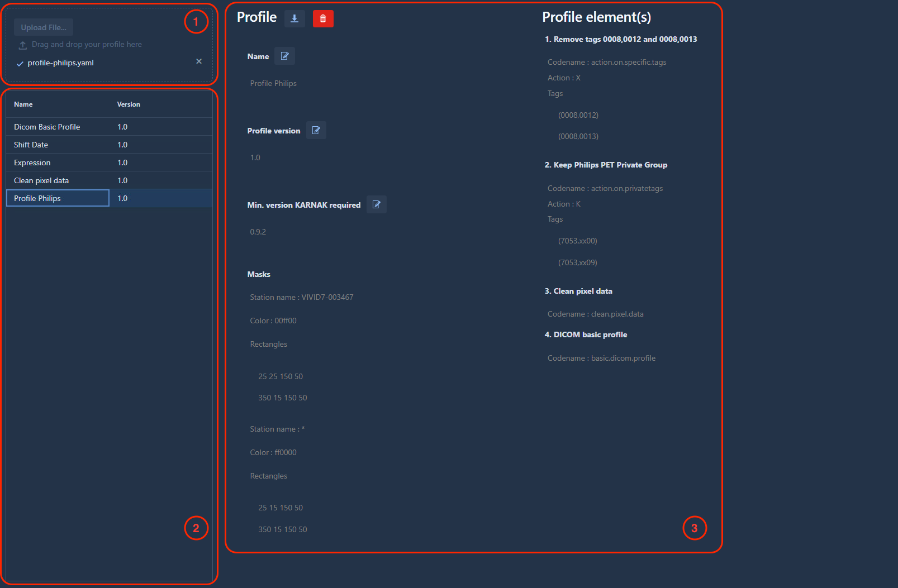Click 'Codename : basic.dicom.profile' text
The image size is (898, 588).
[602, 358]
